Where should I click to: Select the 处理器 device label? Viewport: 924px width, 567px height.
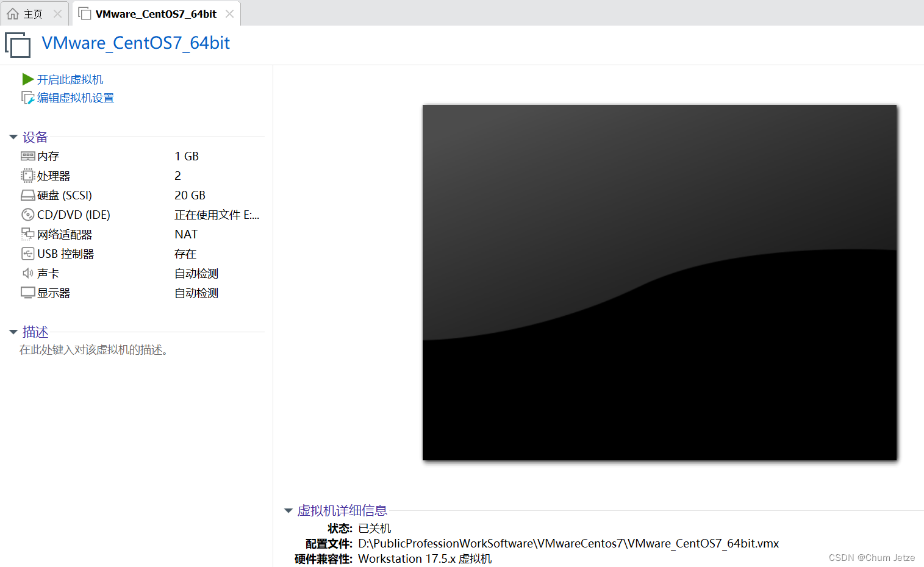[x=54, y=176]
